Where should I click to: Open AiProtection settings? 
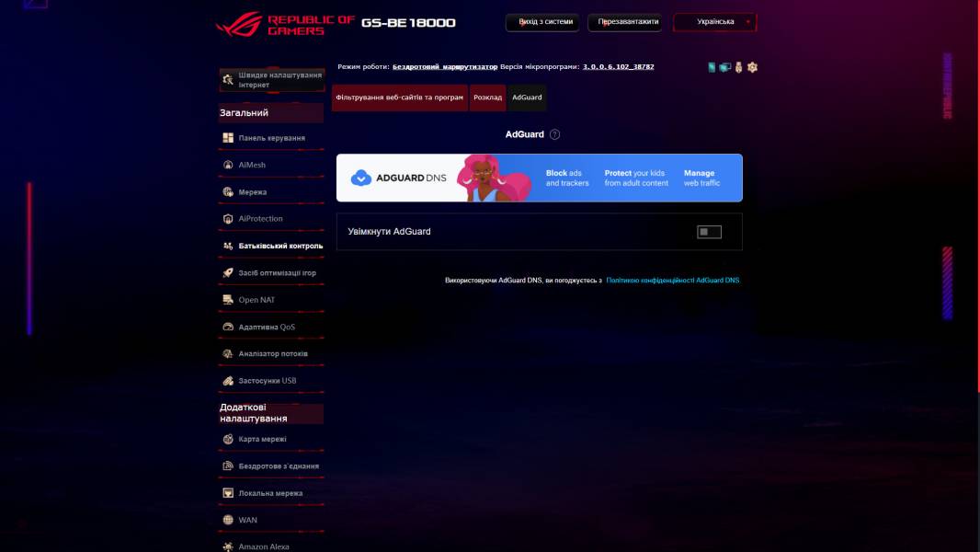pyautogui.click(x=260, y=218)
